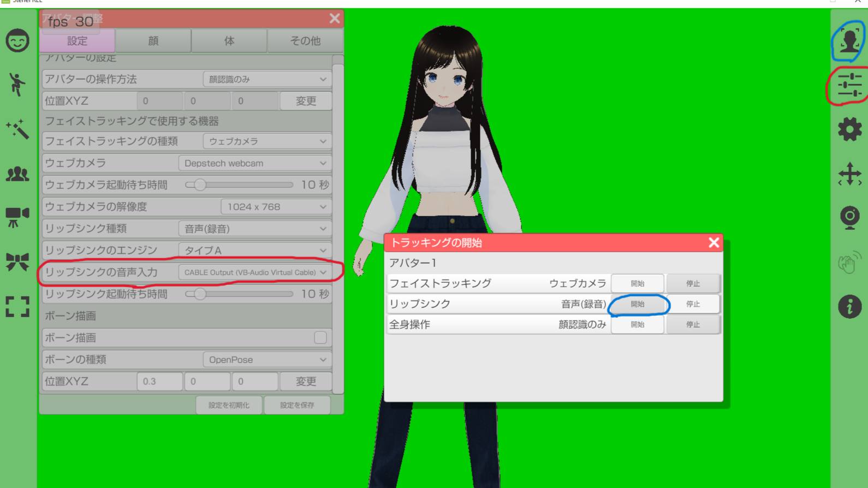This screenshot has width=868, height=488.
Task: Open ウェブカメラの解像度 dropdown
Action: (x=276, y=207)
